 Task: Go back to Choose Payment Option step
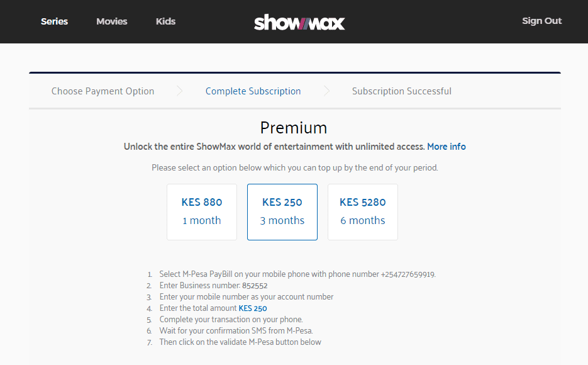[103, 91]
